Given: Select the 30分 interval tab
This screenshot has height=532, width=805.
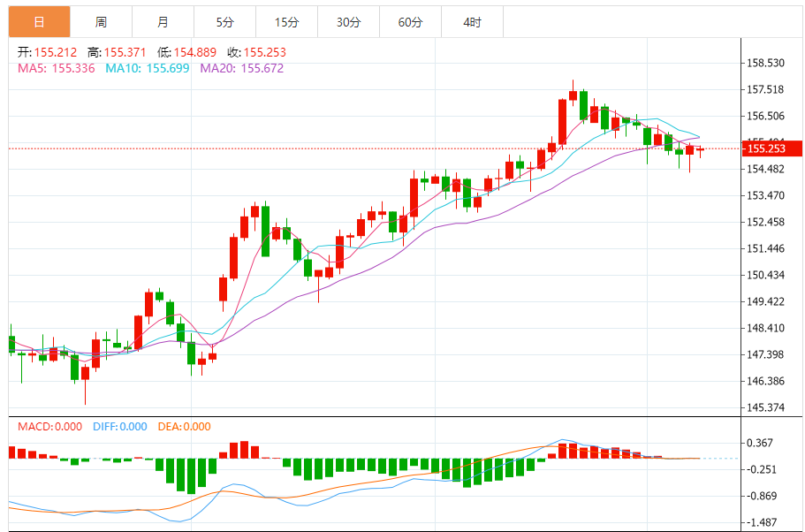Looking at the screenshot, I should pyautogui.click(x=348, y=22).
